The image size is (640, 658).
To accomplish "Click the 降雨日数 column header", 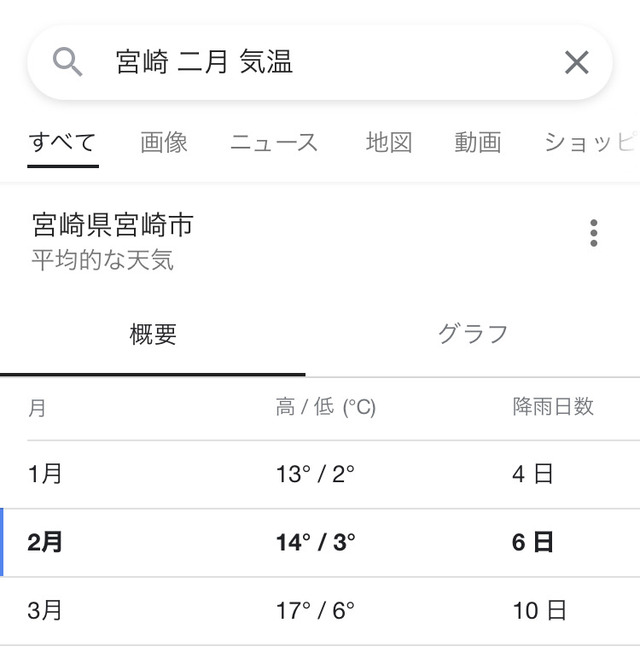I will pyautogui.click(x=553, y=407).
